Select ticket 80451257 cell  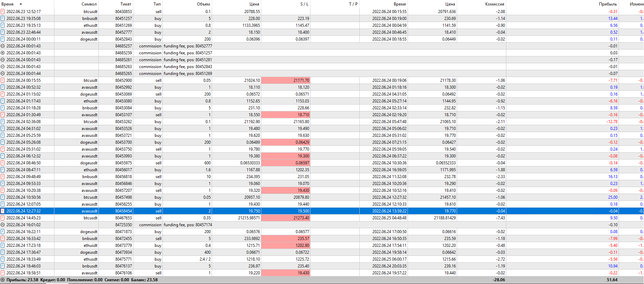click(x=124, y=18)
